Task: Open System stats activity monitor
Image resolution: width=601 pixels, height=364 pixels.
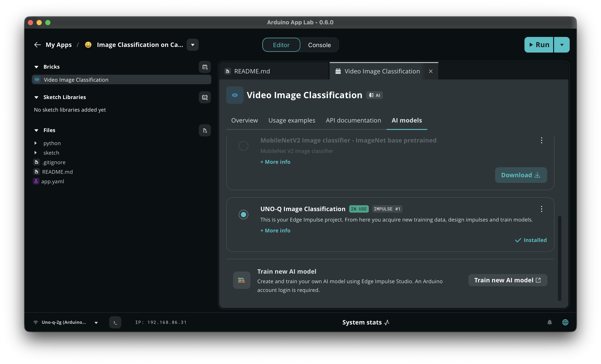Action: click(x=366, y=322)
